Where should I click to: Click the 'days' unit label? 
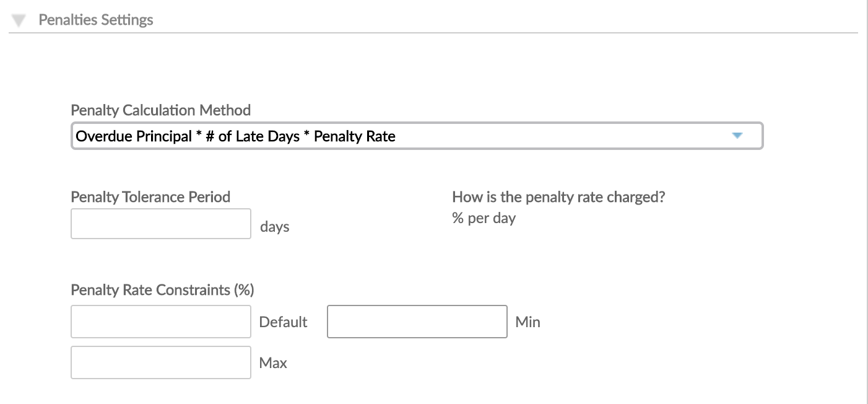pyautogui.click(x=275, y=226)
